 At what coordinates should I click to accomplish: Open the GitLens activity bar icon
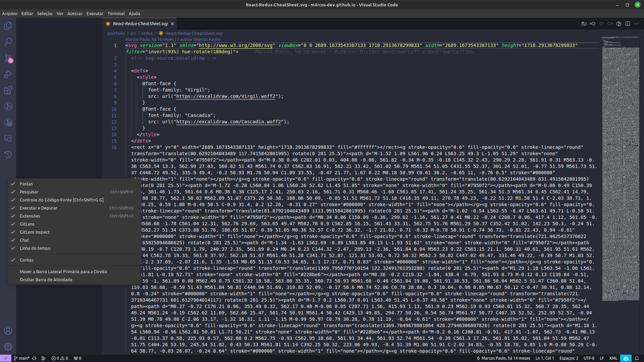[x=8, y=106]
